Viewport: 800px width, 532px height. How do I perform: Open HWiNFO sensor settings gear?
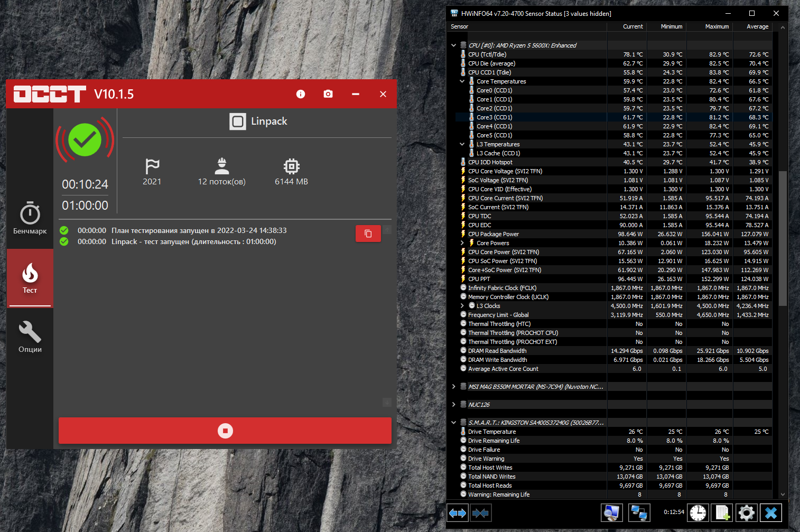(x=747, y=512)
